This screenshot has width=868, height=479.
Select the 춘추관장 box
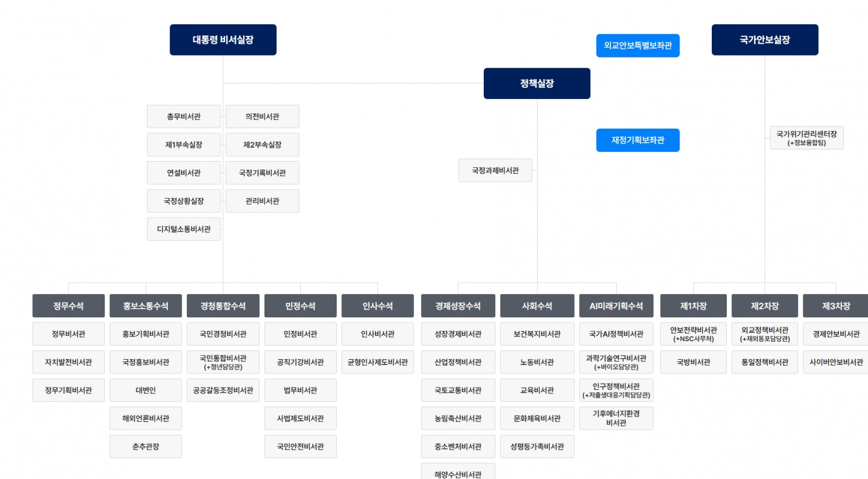pyautogui.click(x=145, y=446)
